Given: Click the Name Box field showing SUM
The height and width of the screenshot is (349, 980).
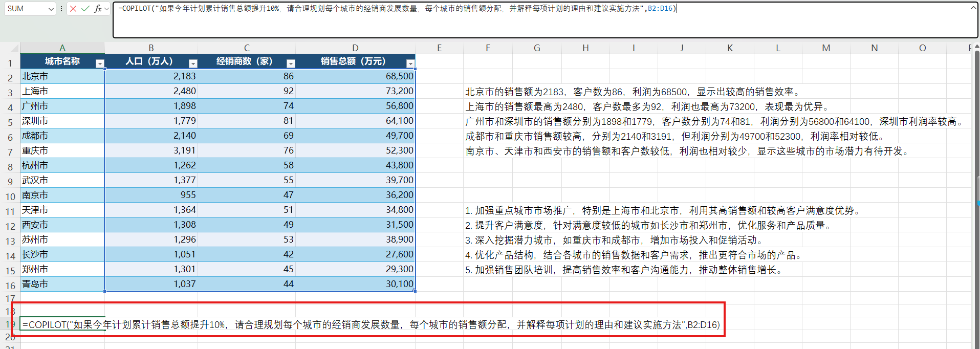Looking at the screenshot, I should click(x=26, y=9).
